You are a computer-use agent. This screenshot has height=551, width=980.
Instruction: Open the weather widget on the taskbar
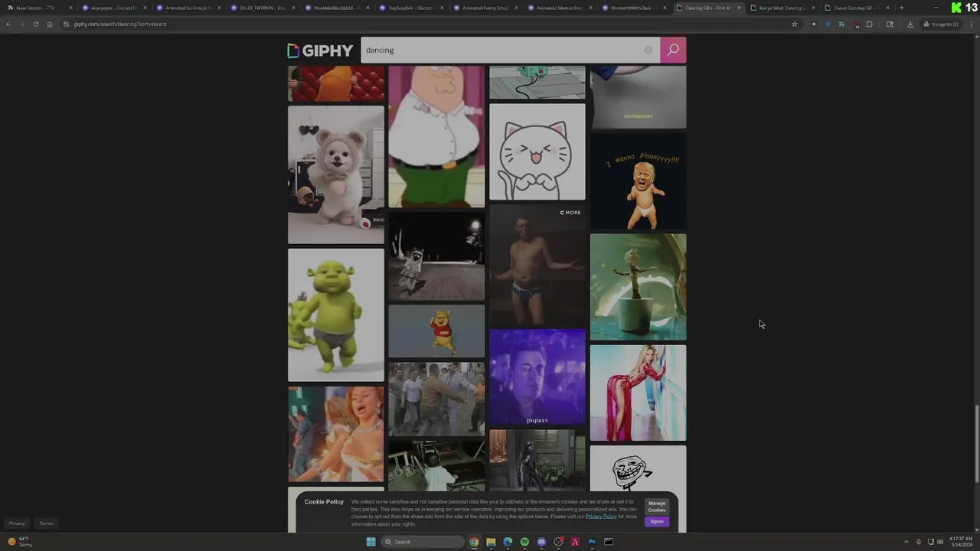[21, 541]
